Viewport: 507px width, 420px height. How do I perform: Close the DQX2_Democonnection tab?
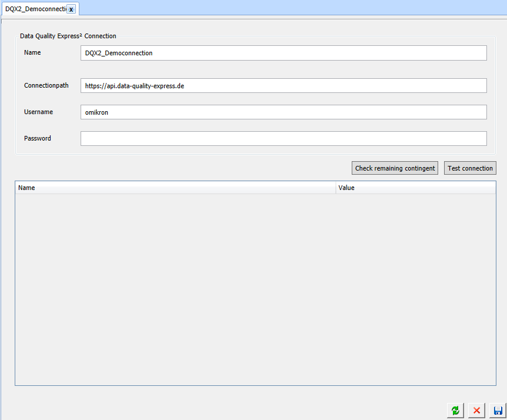[x=71, y=9]
